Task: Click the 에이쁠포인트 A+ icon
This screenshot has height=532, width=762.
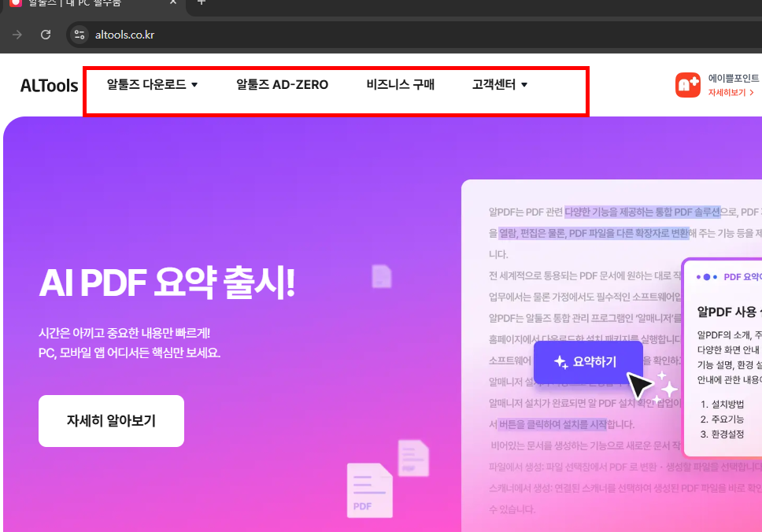Action: click(x=687, y=84)
